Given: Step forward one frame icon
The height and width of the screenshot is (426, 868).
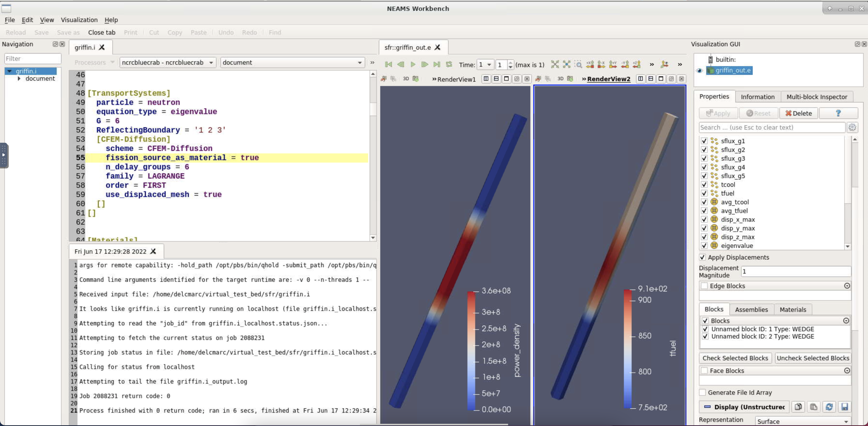Looking at the screenshot, I should tap(425, 64).
